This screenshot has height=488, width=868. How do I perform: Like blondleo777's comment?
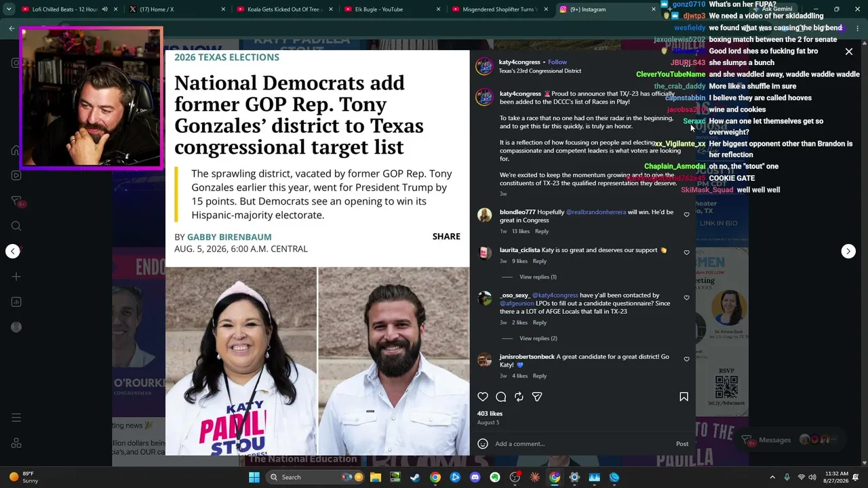coord(686,215)
